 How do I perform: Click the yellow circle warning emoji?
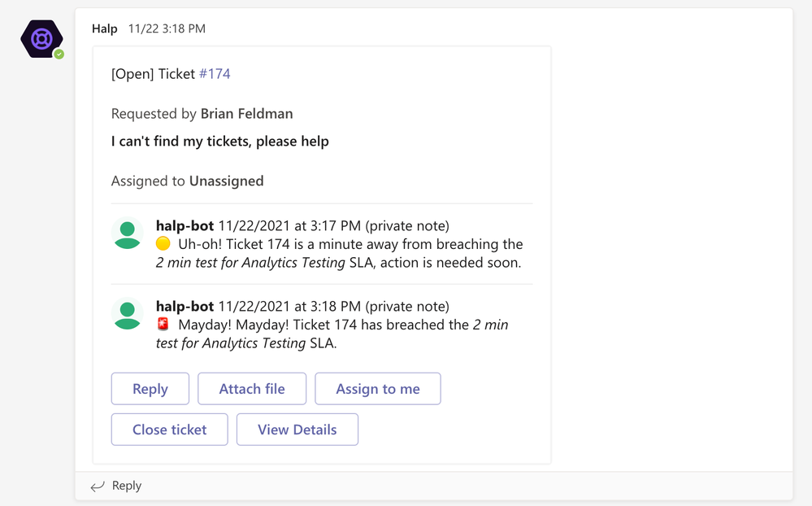pyautogui.click(x=163, y=243)
